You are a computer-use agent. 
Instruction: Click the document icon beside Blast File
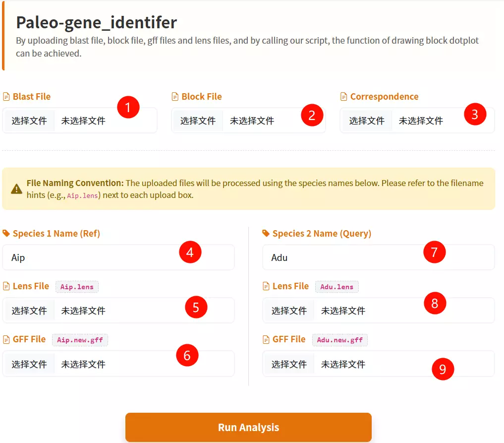point(6,96)
